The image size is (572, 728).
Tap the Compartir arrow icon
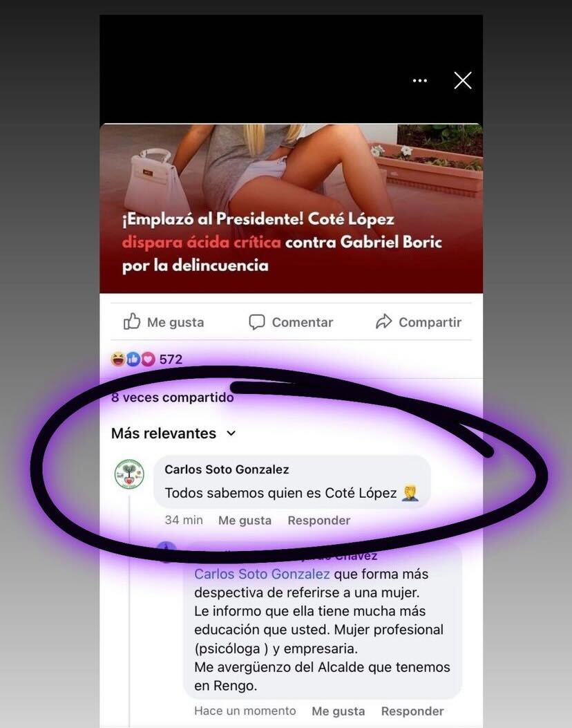383,321
